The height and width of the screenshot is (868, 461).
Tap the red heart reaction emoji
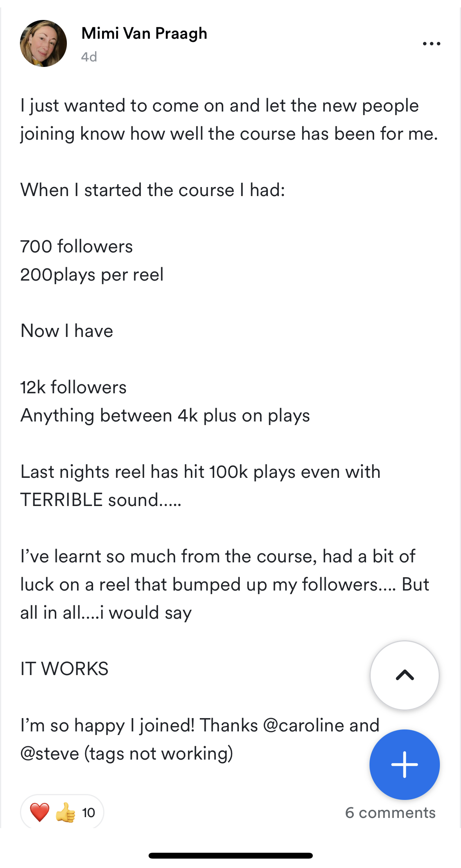pyautogui.click(x=39, y=812)
